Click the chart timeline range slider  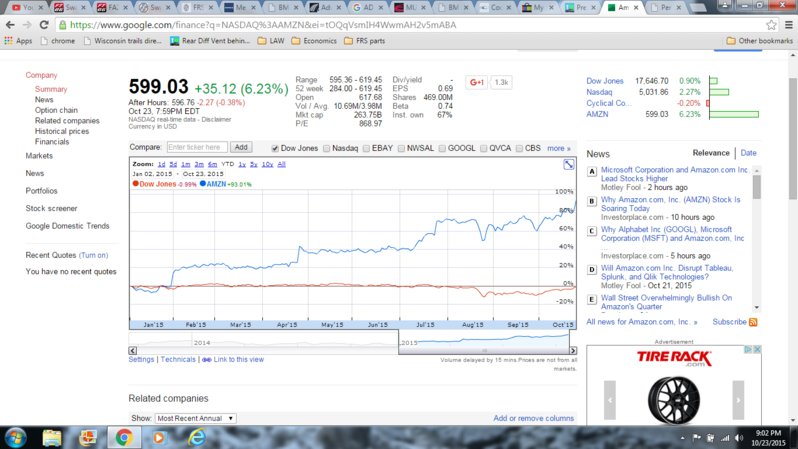pyautogui.click(x=483, y=350)
